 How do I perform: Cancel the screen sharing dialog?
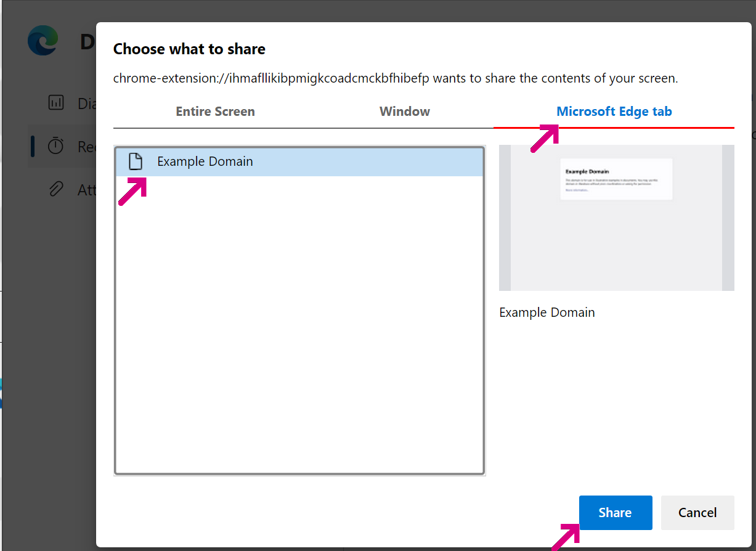coord(697,513)
